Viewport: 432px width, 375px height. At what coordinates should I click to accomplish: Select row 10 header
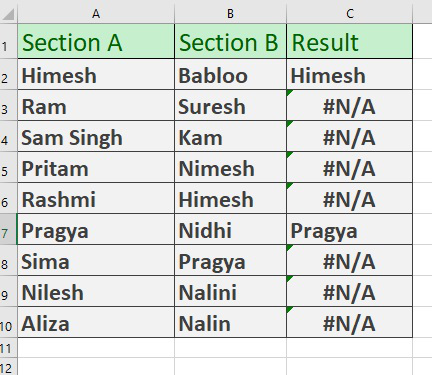[8, 322]
